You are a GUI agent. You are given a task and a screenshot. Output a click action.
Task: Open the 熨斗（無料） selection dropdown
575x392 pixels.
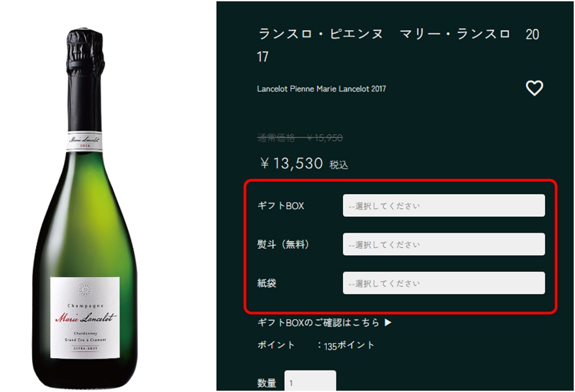point(444,244)
